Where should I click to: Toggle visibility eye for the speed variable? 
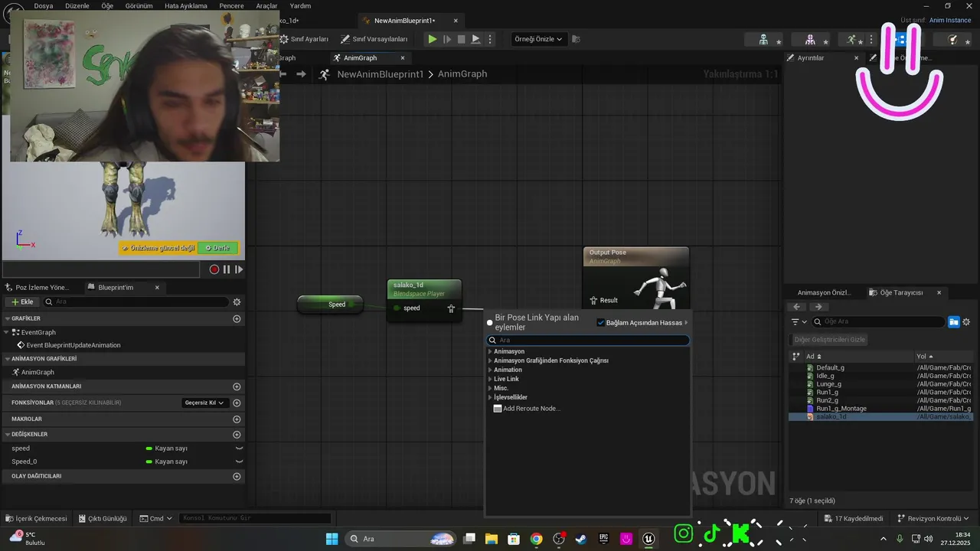(239, 448)
